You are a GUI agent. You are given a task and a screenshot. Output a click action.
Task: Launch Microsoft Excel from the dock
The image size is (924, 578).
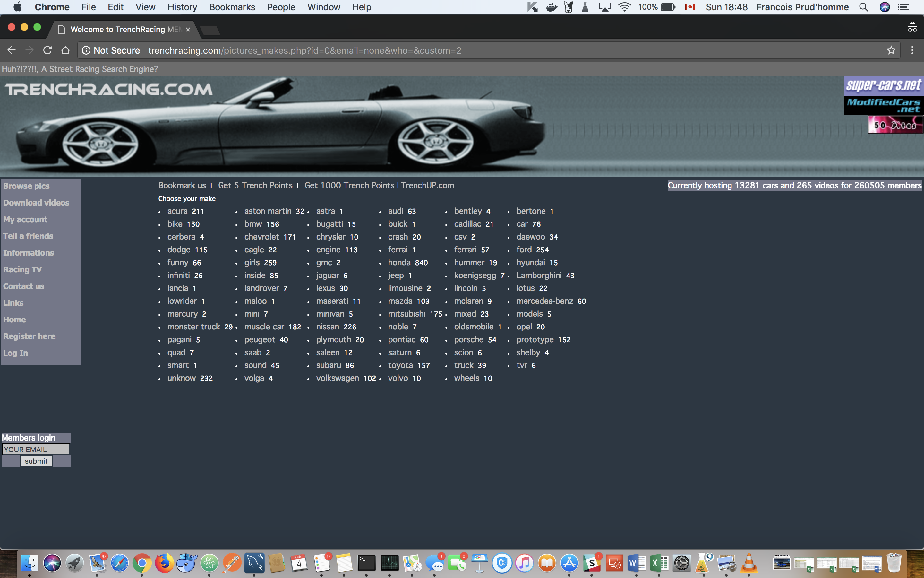[x=659, y=563]
